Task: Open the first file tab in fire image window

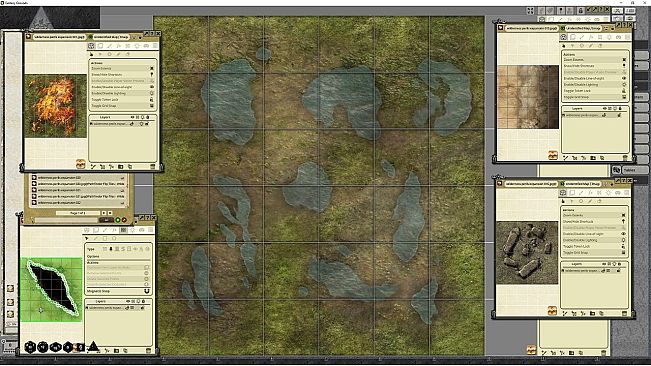Action: [59, 37]
